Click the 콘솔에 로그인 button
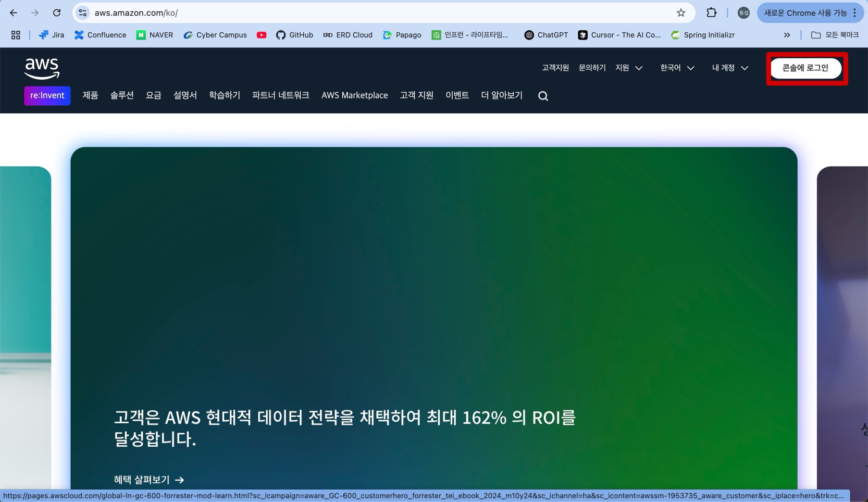868x502 pixels. click(x=805, y=68)
